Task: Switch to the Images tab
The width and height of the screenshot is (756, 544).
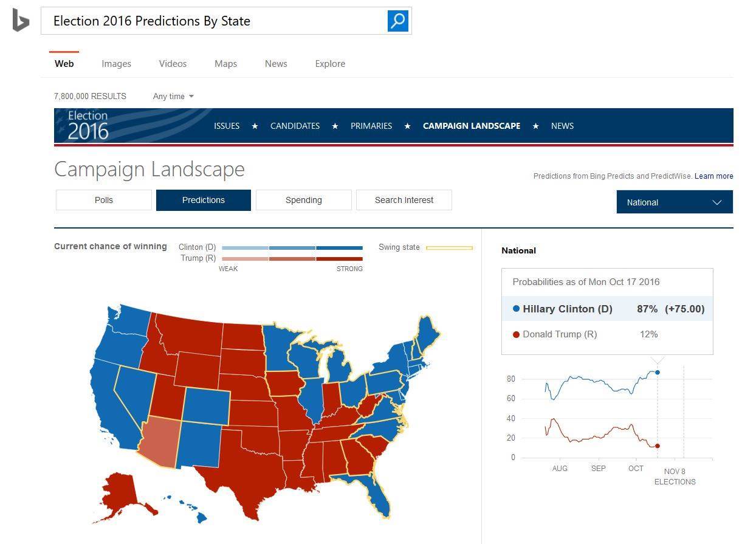Action: 116,64
